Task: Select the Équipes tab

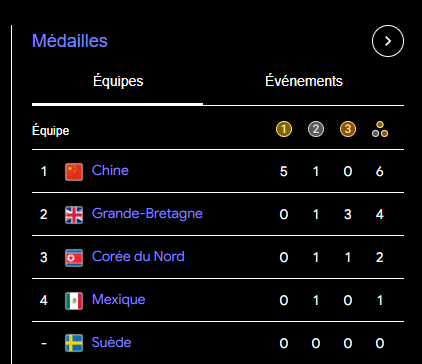Action: coord(118,81)
